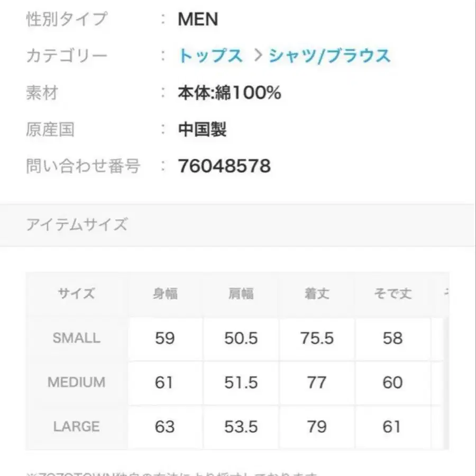Open the シャツ/ブラウス category link
The height and width of the screenshot is (476, 476).
[x=329, y=56]
